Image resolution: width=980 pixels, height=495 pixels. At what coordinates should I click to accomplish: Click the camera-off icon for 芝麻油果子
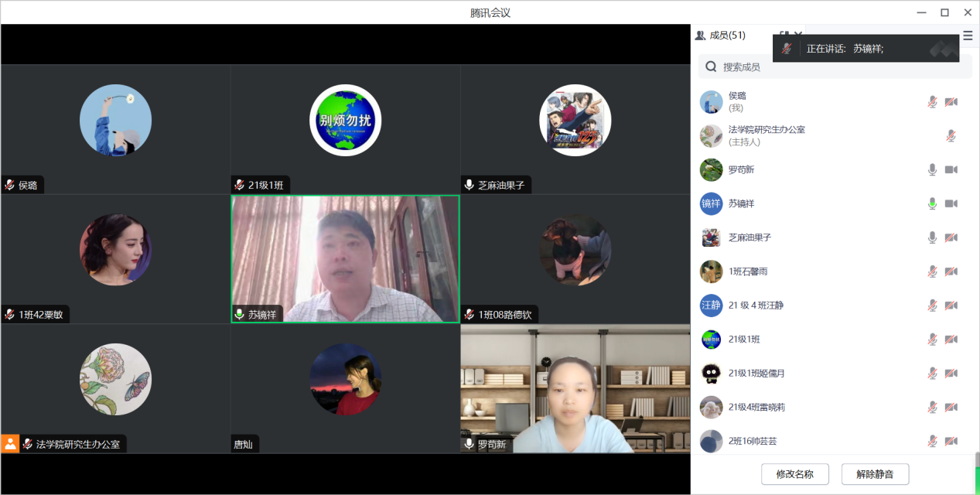click(951, 237)
